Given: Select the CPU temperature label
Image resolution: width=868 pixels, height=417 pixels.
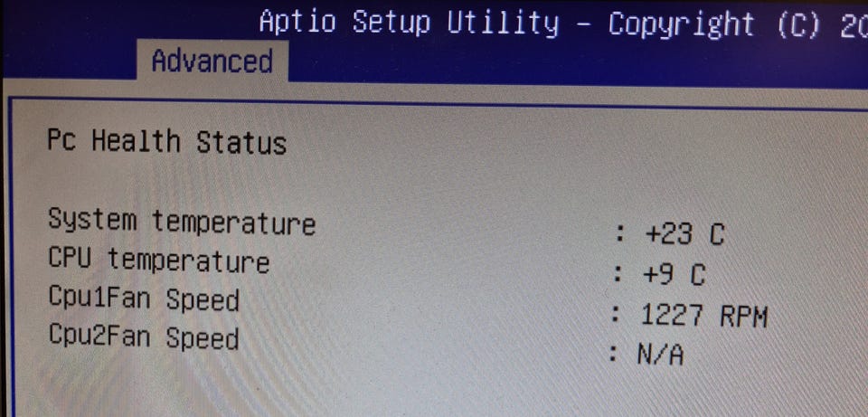Looking at the screenshot, I should 159,260.
